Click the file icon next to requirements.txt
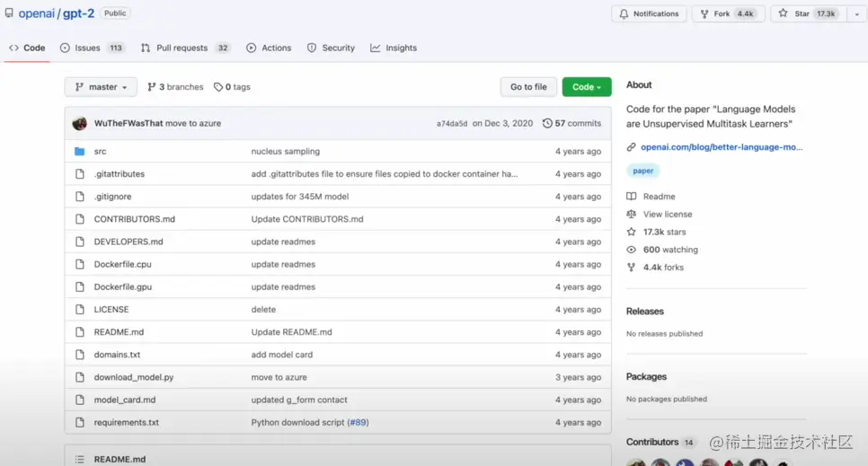This screenshot has width=868, height=466. [80, 422]
